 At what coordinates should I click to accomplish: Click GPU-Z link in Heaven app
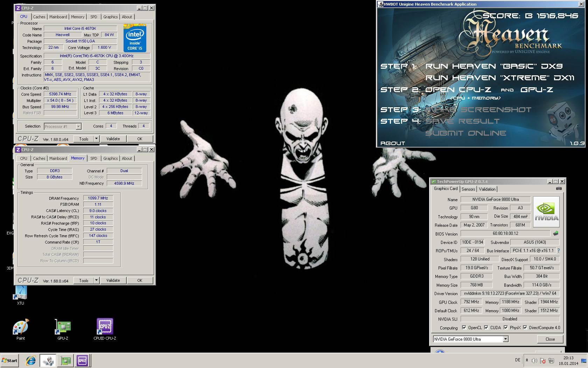coord(537,90)
